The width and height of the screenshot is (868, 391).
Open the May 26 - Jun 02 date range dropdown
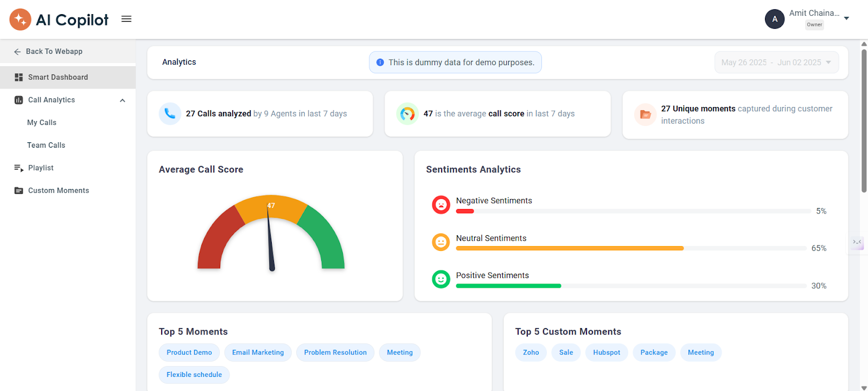tap(776, 62)
